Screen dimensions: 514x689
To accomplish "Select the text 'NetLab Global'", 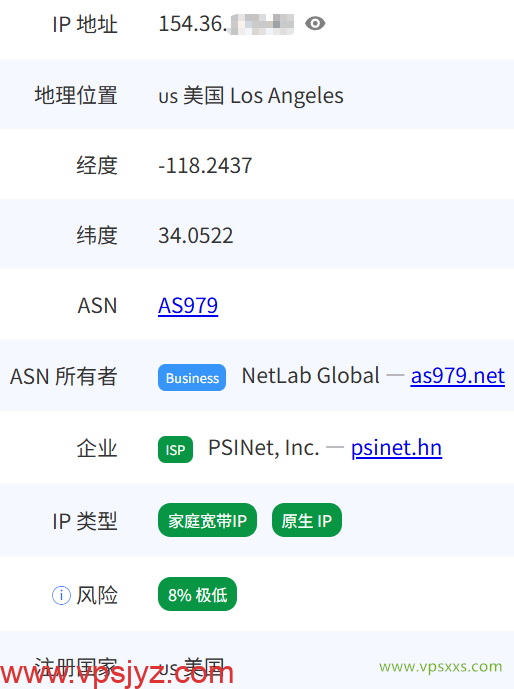I will point(311,376).
